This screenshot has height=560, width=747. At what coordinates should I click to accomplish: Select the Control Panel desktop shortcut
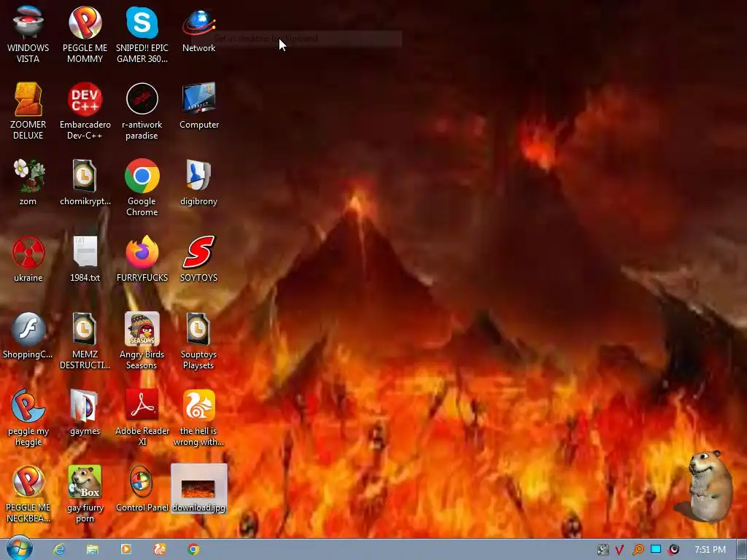tap(142, 489)
